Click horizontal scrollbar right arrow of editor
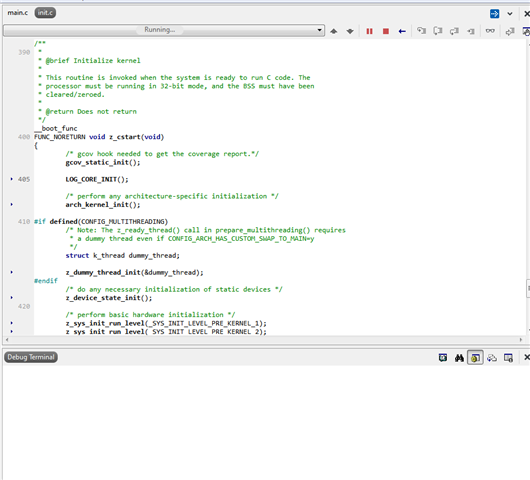 (521, 340)
